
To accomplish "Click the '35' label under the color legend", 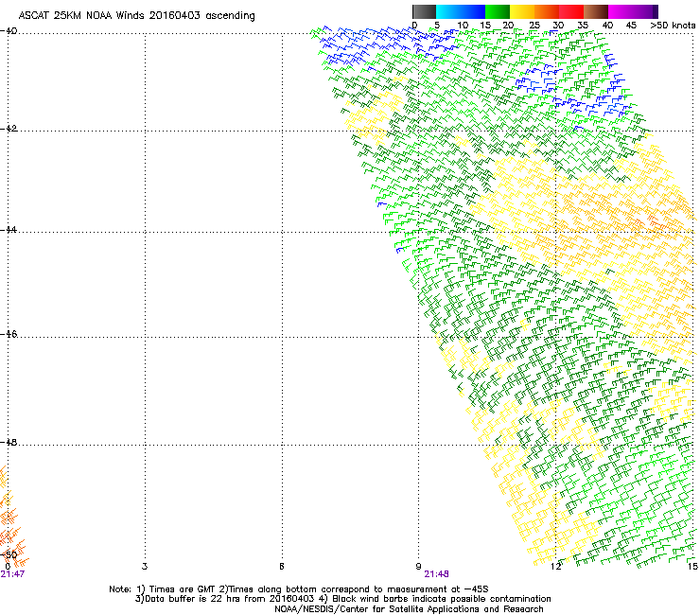I will tap(583, 26).
